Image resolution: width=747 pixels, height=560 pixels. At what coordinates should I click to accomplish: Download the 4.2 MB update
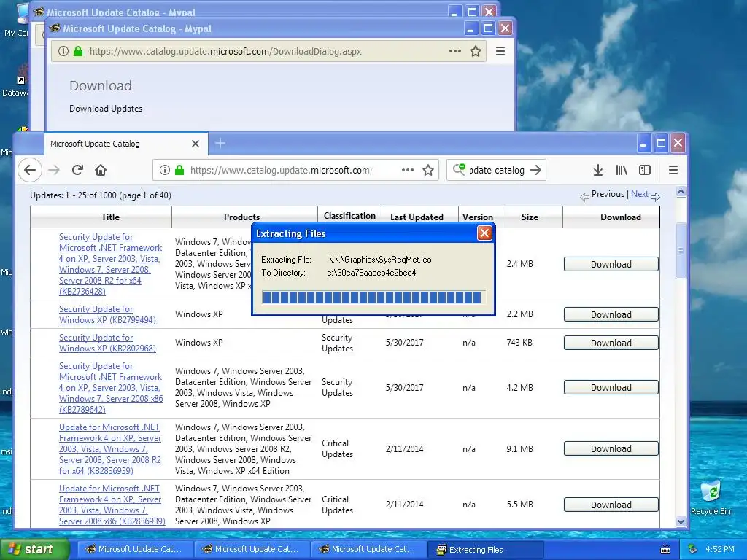[611, 388]
